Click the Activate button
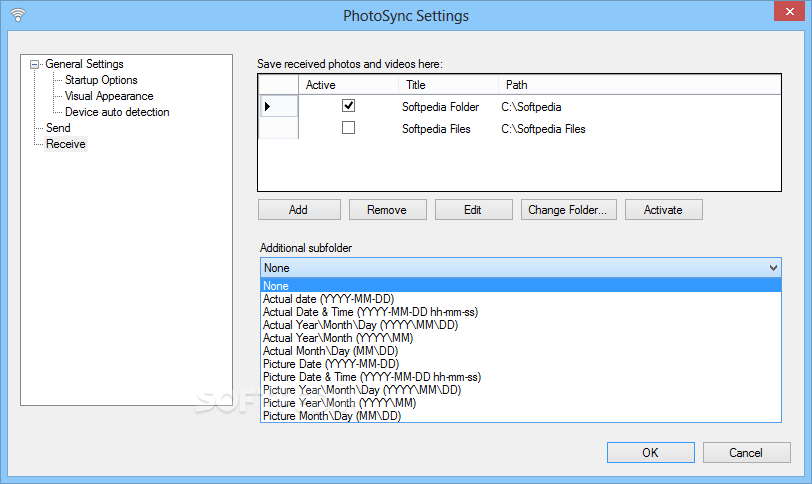Image resolution: width=812 pixels, height=484 pixels. pyautogui.click(x=663, y=210)
